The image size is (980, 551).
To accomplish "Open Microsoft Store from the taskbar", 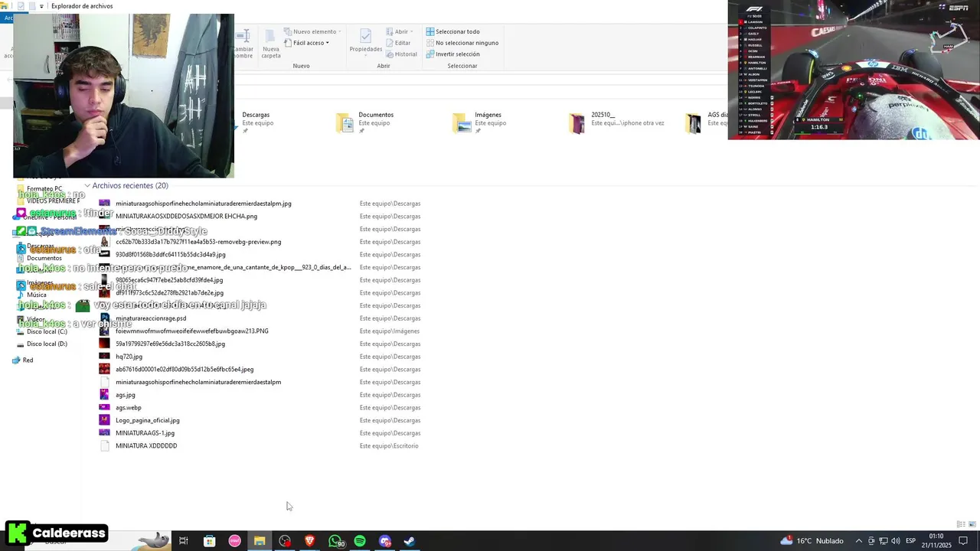I will 209,541.
